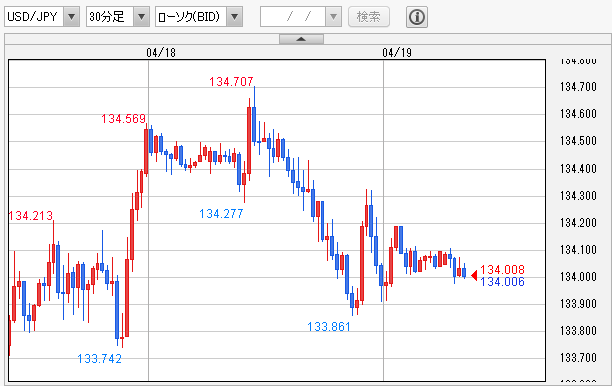Screen dimensions: 612x386
Task: Click the 134.700 axis value
Action: 578,86
